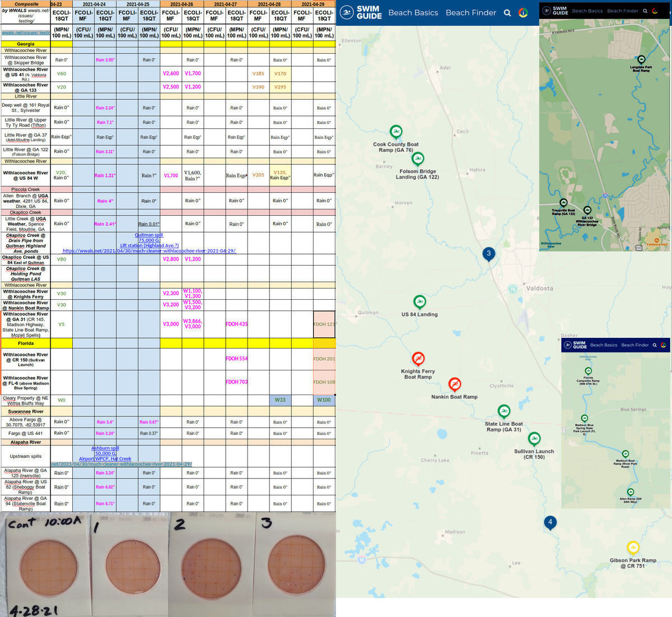Select the green US 84 Landing marker

pos(419,303)
